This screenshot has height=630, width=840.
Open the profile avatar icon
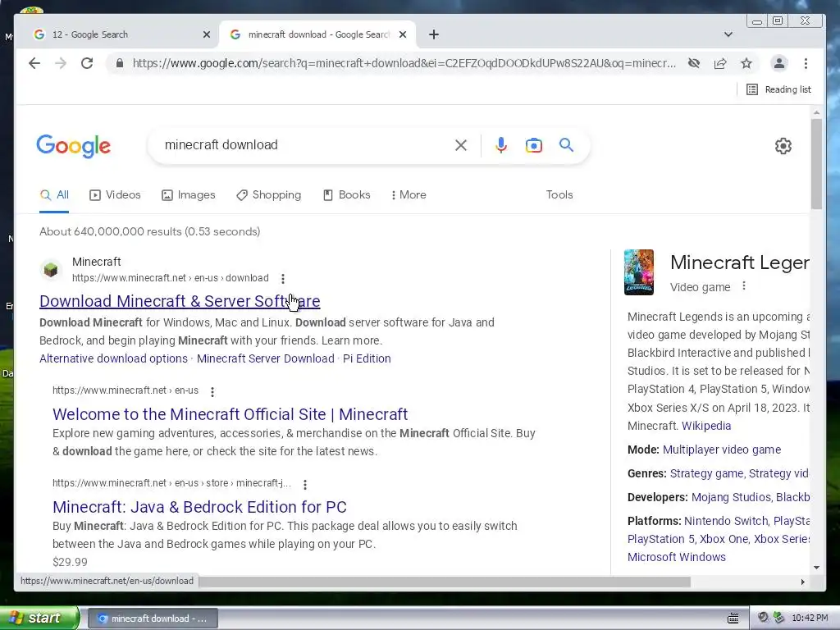[779, 63]
